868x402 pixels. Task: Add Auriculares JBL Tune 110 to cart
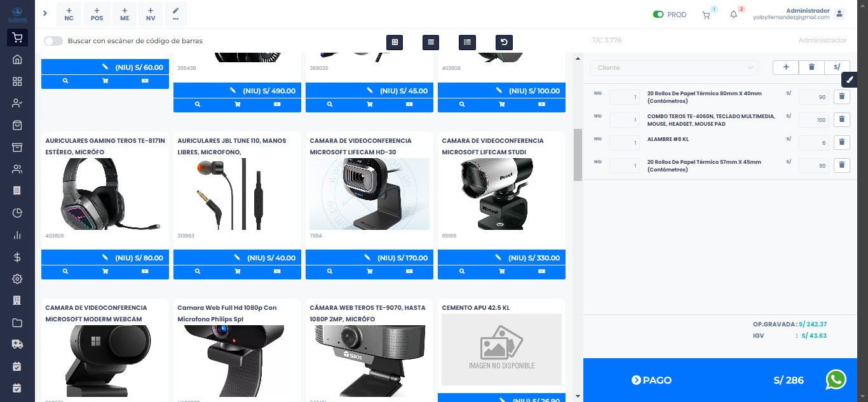(x=237, y=272)
